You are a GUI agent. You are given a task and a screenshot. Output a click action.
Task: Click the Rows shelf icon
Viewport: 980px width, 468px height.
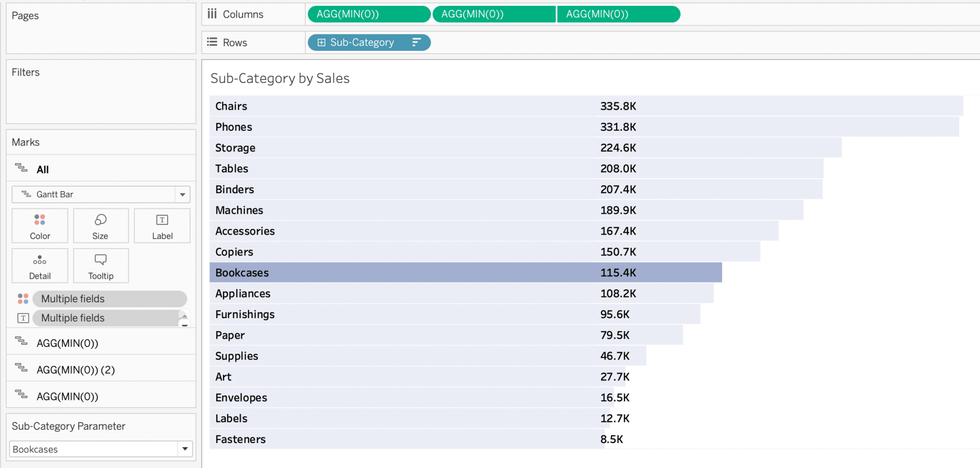(x=212, y=42)
